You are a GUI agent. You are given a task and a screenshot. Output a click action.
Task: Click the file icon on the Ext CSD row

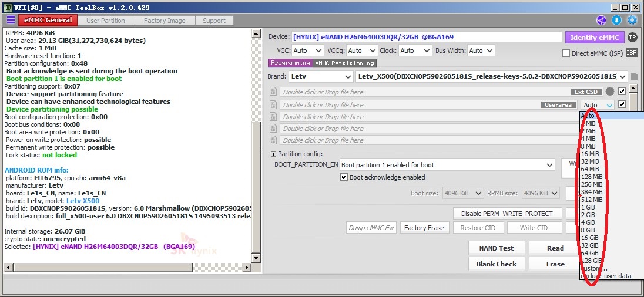pos(273,92)
